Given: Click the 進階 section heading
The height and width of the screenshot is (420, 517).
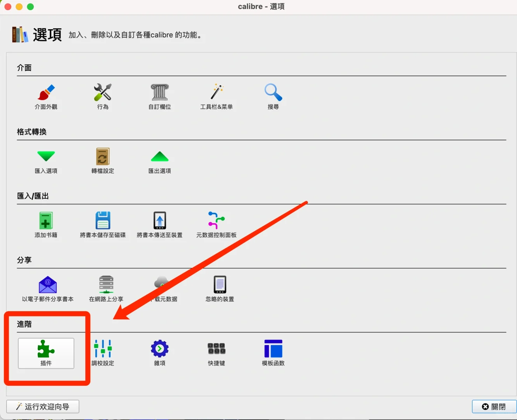Looking at the screenshot, I should click(x=24, y=324).
